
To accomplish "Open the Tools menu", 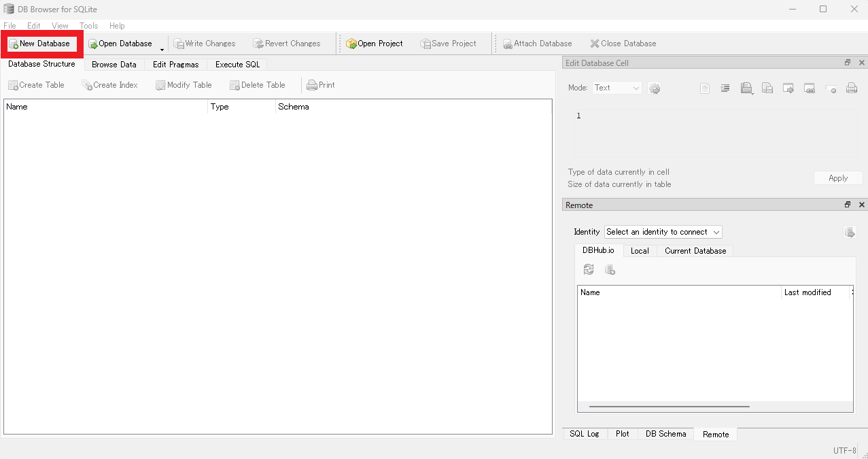I will click(x=89, y=26).
